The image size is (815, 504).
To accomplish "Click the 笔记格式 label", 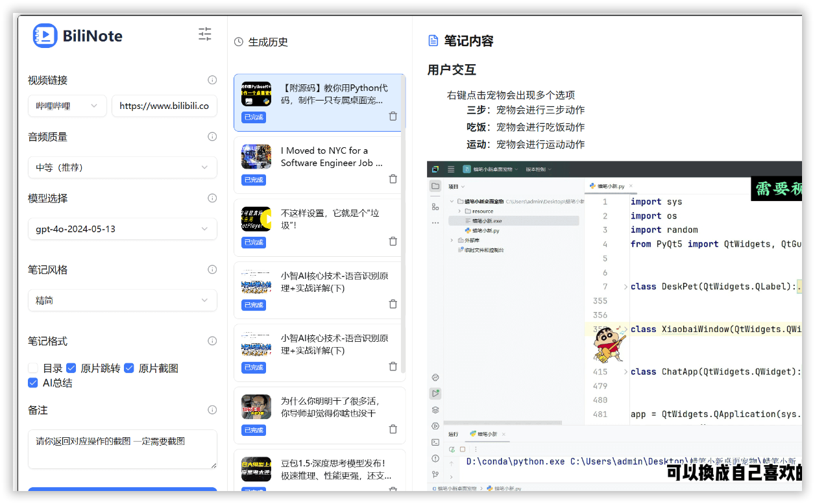I will pos(47,341).
